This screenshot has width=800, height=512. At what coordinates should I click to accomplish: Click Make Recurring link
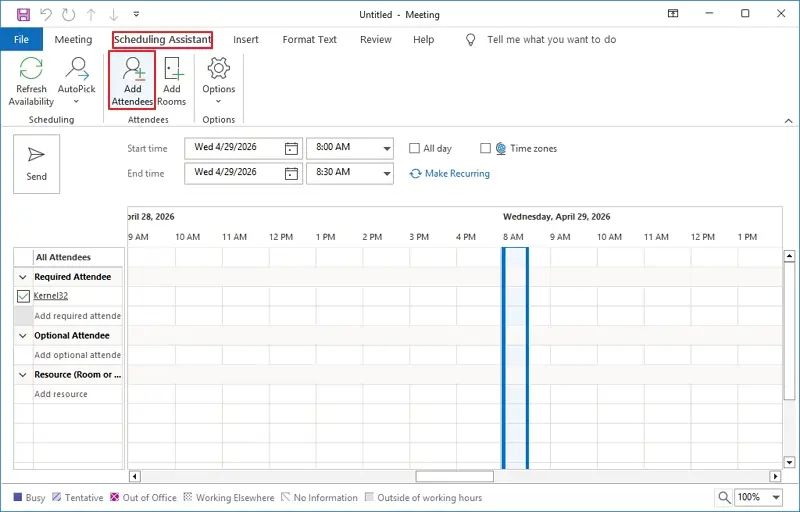pos(457,173)
